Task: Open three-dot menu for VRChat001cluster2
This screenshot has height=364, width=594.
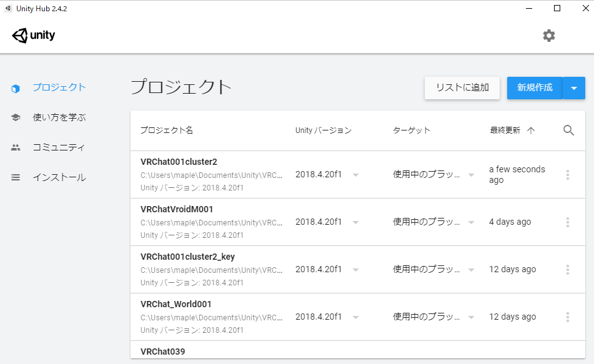Action: (568, 175)
